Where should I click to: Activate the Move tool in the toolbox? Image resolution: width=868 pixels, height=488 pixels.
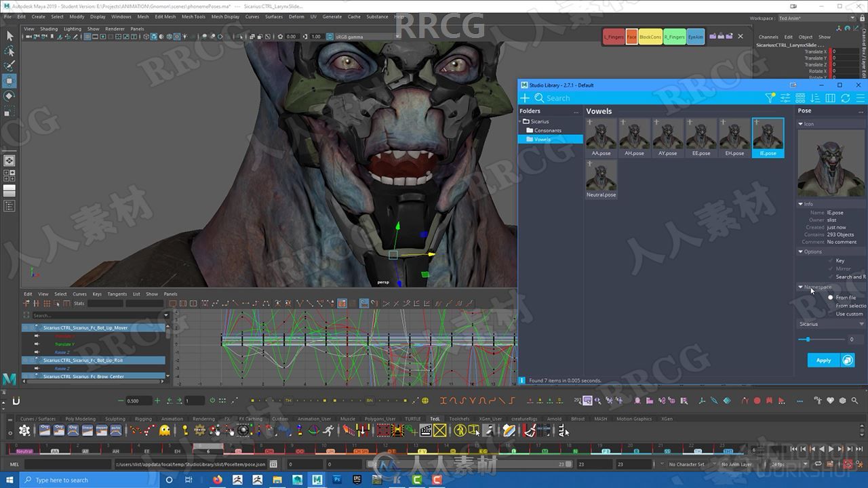tap(9, 81)
